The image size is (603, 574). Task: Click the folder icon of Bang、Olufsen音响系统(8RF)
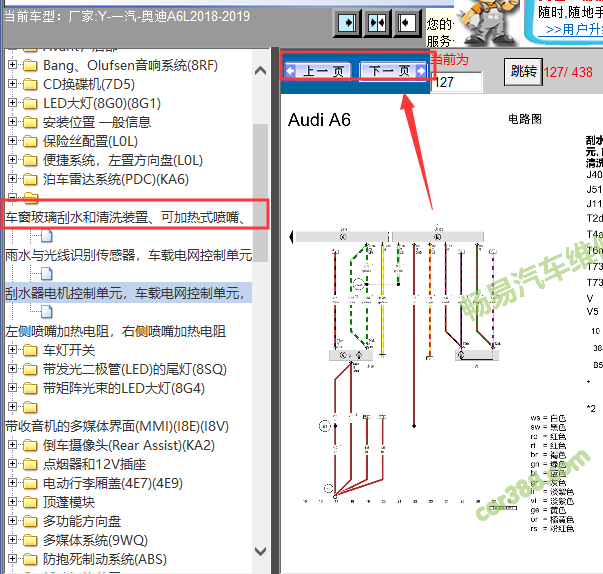(x=30, y=66)
